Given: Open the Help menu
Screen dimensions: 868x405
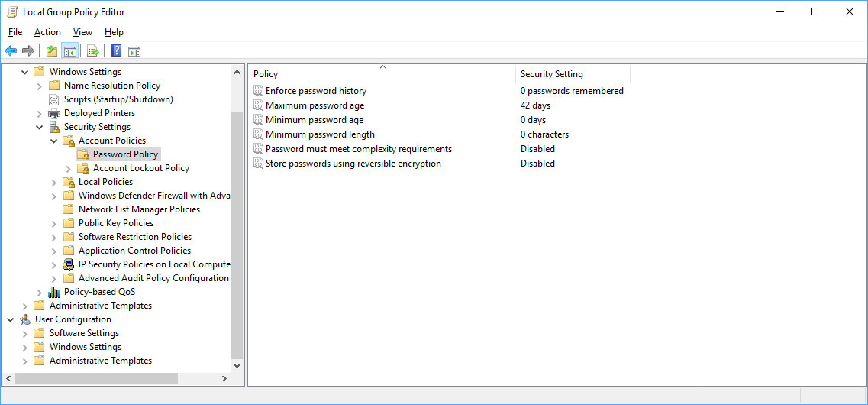Looking at the screenshot, I should click(114, 32).
